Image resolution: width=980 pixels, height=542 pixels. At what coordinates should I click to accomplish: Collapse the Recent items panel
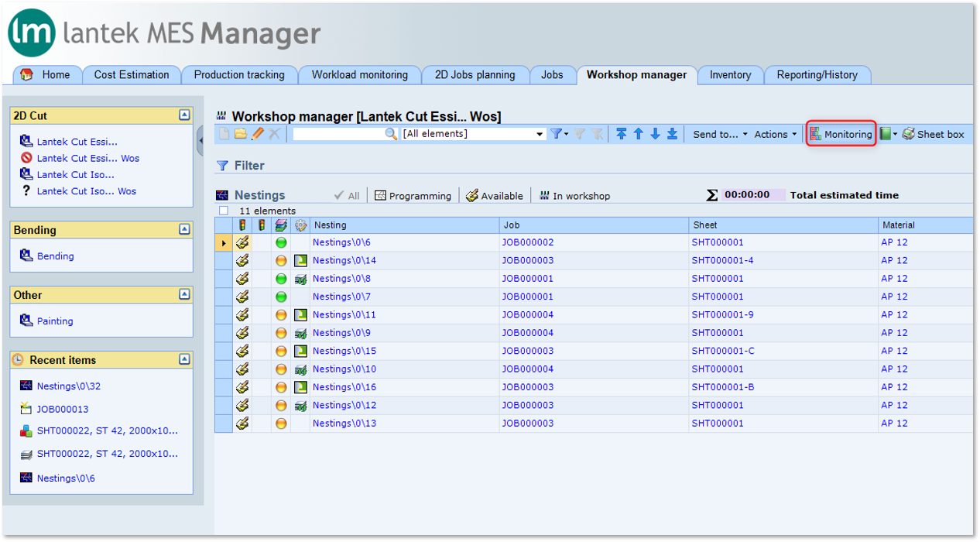184,359
